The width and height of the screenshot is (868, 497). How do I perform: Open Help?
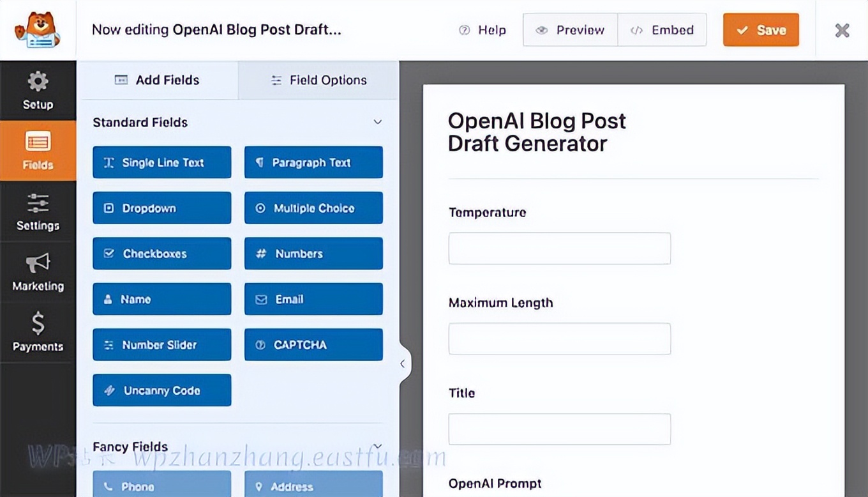coord(483,30)
